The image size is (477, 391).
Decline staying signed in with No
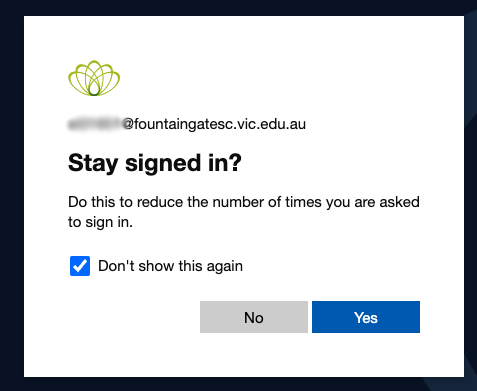[254, 317]
